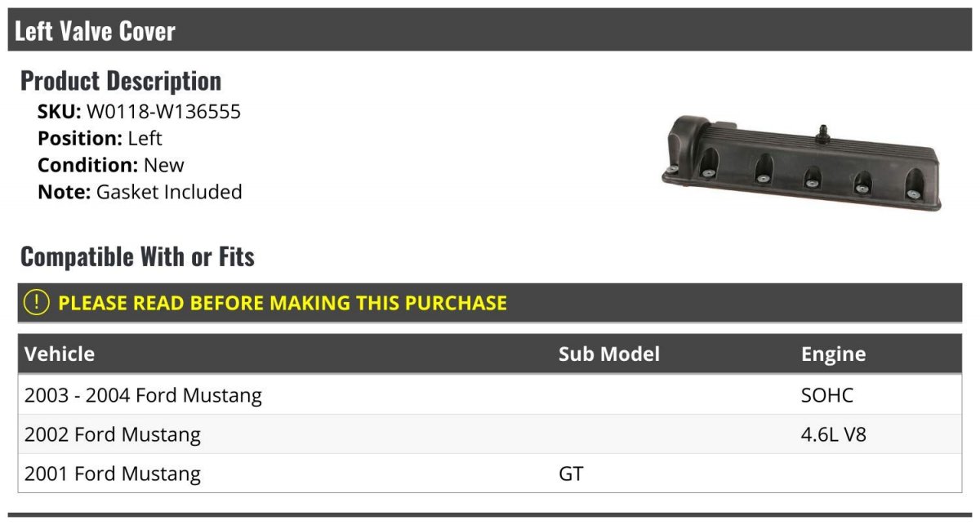Click the SOHC engine cell
This screenshot has height=525, width=980.
click(827, 395)
